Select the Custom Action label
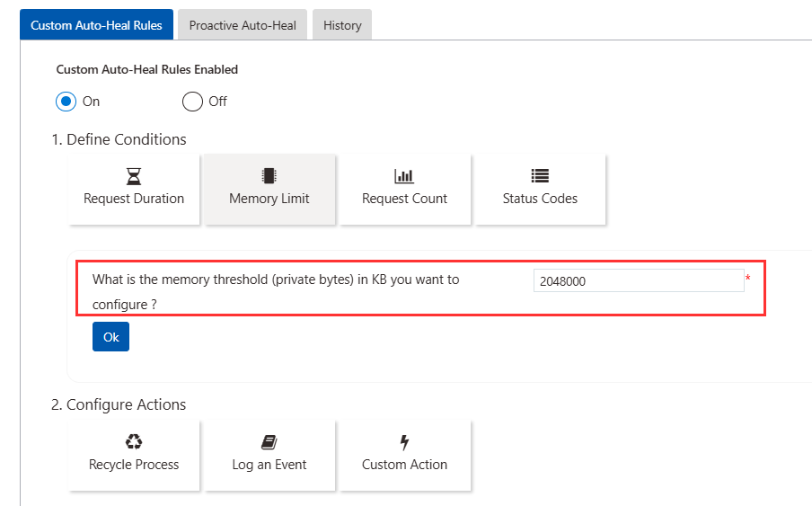Viewport: 812px width, 506px height. pos(404,464)
